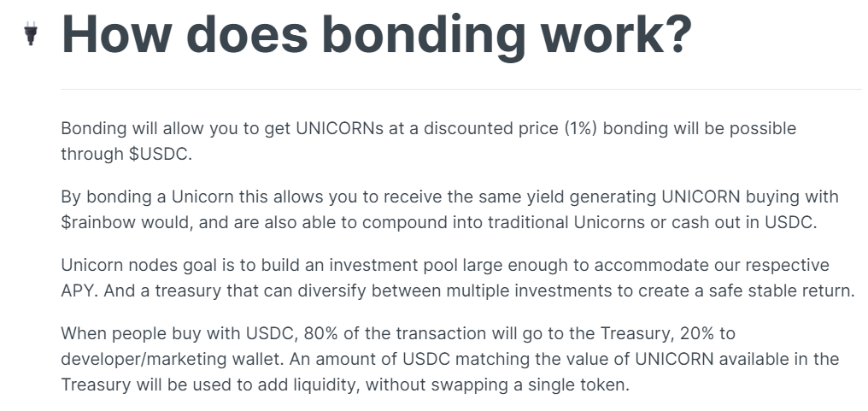Click the '$USDC.' text in first paragraph

[x=161, y=154]
